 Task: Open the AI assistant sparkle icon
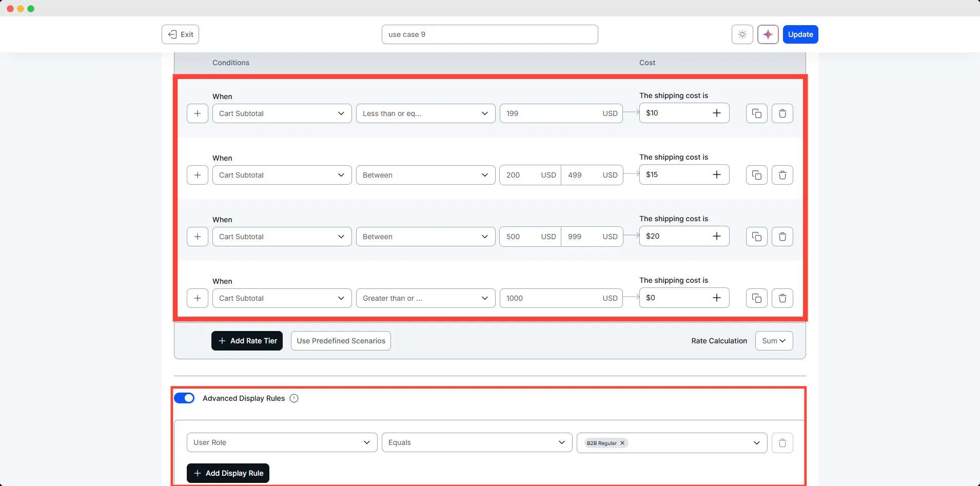(768, 34)
